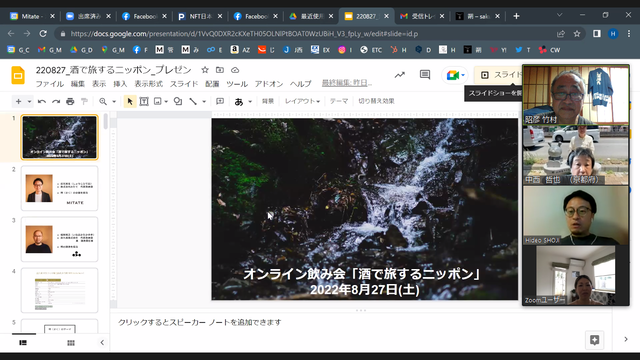Click the move-to-folder icon beside title
This screenshot has width=640, height=360.
(x=220, y=70)
